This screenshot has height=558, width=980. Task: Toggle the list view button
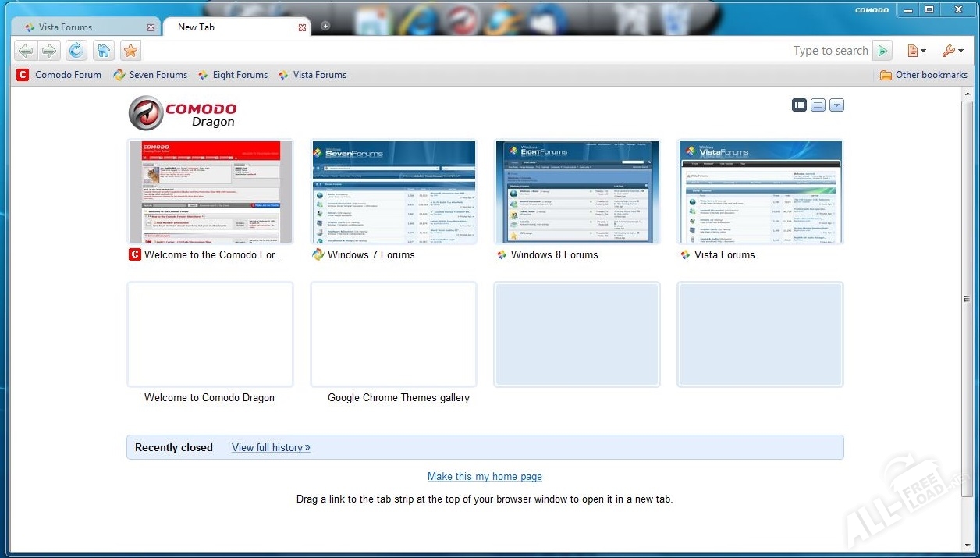point(818,105)
